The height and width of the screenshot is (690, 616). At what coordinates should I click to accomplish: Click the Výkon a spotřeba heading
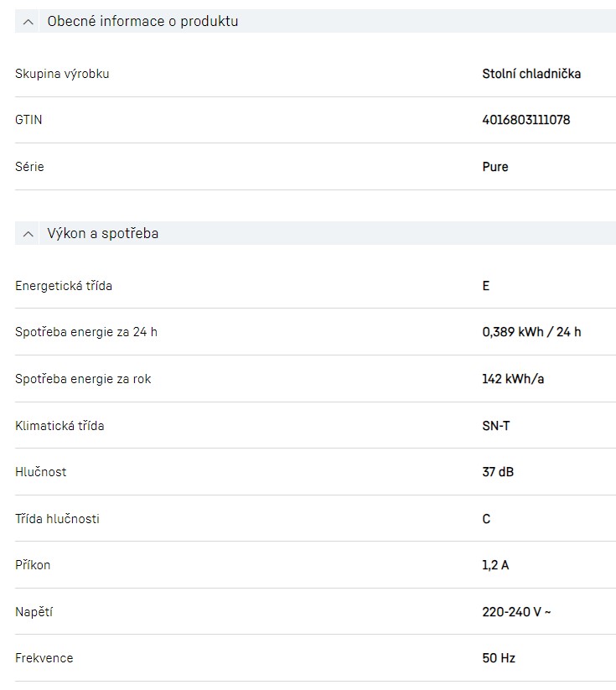[x=103, y=234]
